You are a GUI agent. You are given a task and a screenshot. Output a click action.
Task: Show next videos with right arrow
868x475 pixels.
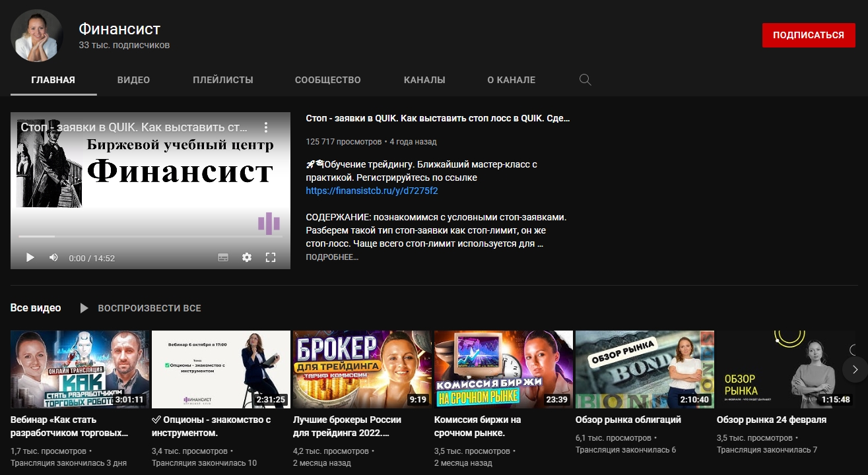(855, 369)
